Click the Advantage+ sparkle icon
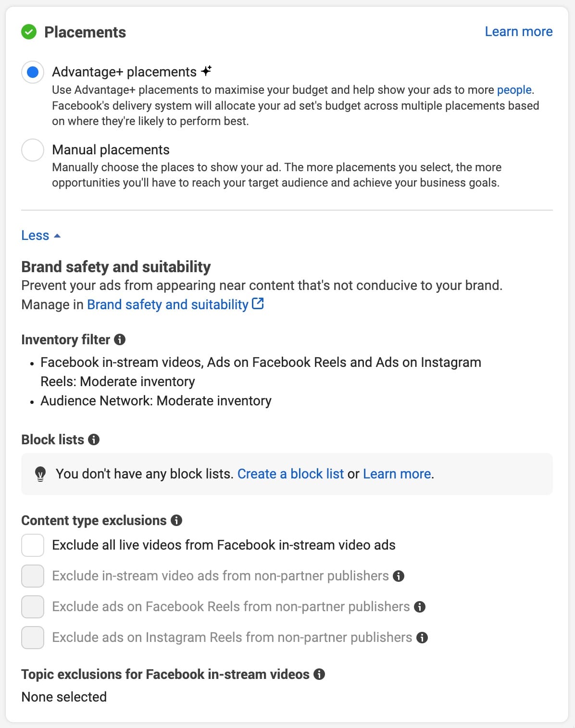 pyautogui.click(x=206, y=71)
